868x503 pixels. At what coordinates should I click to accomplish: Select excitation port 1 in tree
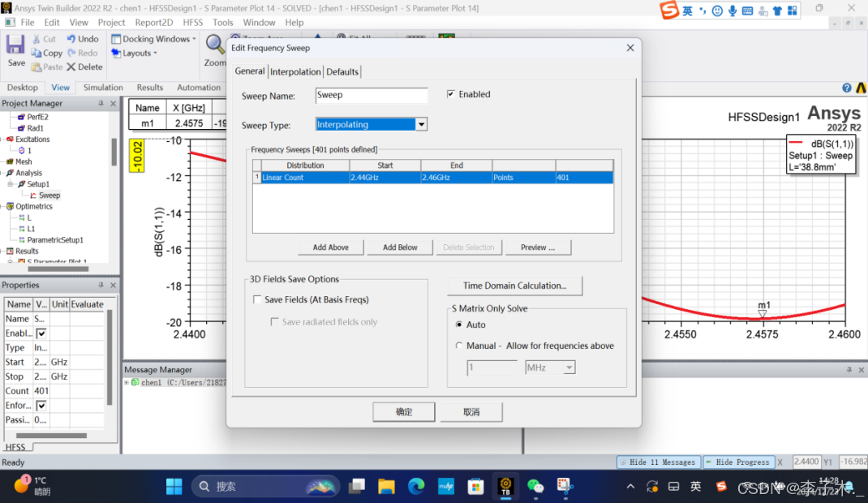pos(25,151)
